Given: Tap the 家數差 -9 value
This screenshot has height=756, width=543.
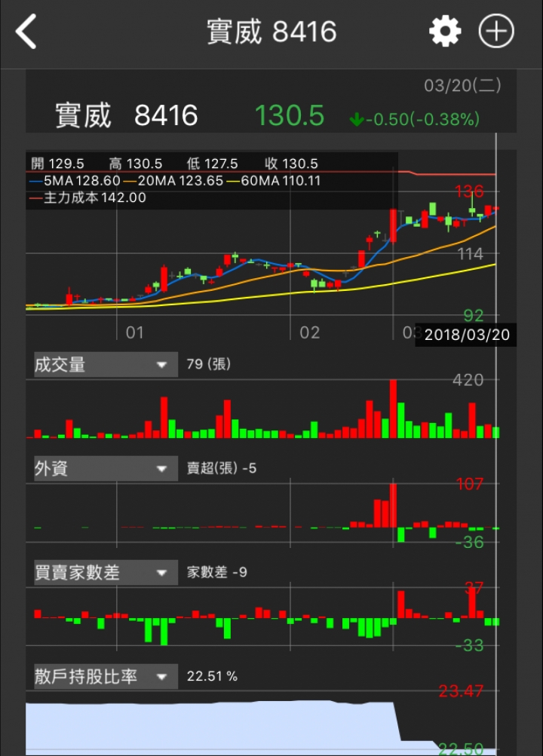Looking at the screenshot, I should (217, 572).
